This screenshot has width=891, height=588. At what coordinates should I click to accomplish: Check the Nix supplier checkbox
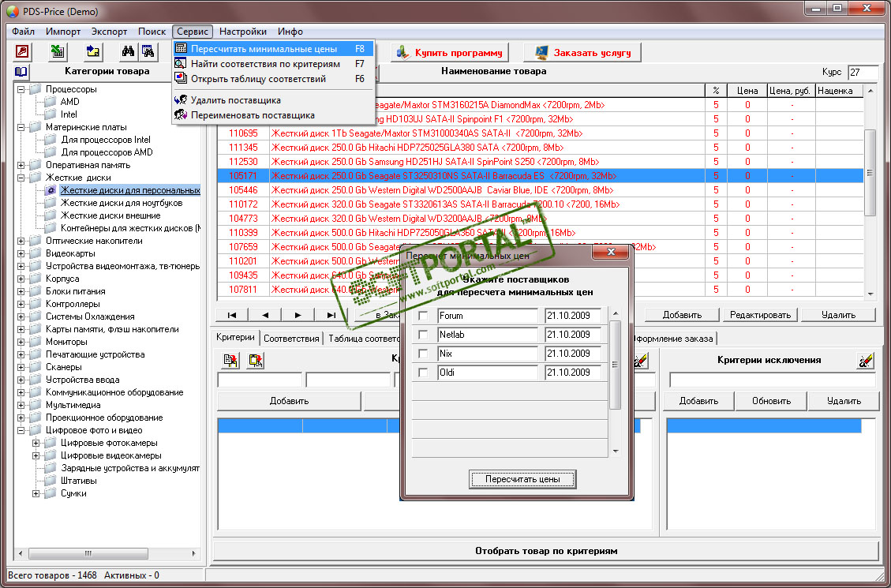click(423, 354)
